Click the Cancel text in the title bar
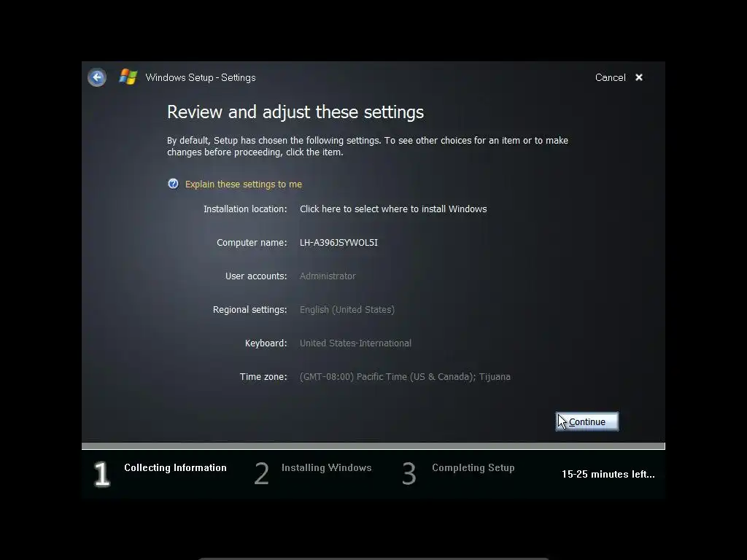Viewport: 747px width, 560px height. [x=611, y=77]
